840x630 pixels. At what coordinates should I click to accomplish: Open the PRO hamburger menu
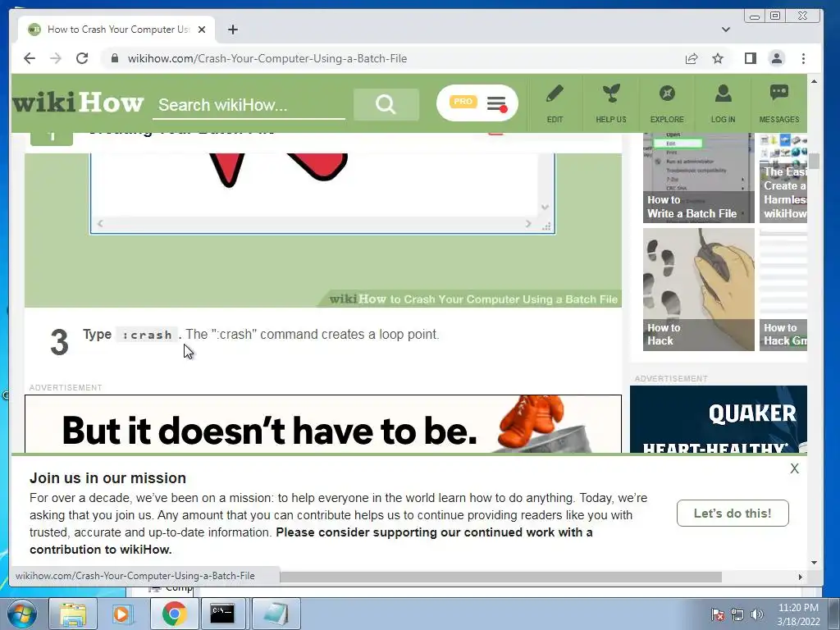tap(477, 103)
